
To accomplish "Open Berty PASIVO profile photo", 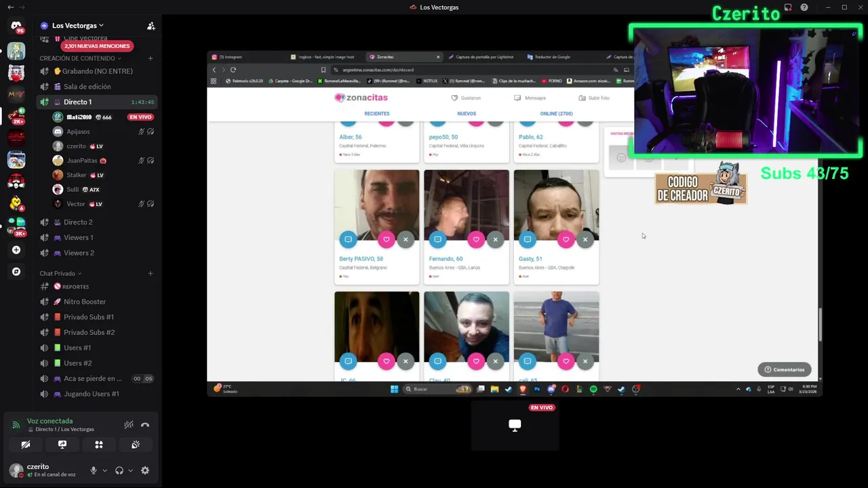I will click(x=377, y=205).
